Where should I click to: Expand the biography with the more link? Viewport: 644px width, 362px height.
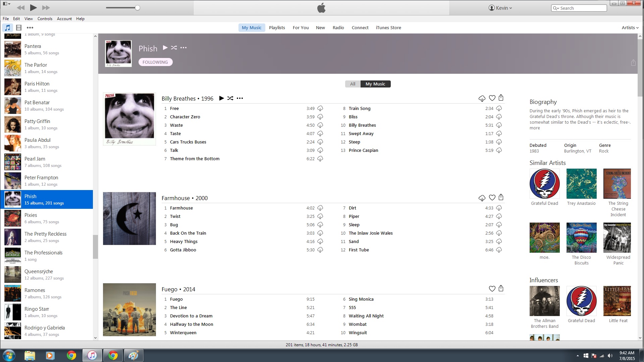[x=535, y=128]
